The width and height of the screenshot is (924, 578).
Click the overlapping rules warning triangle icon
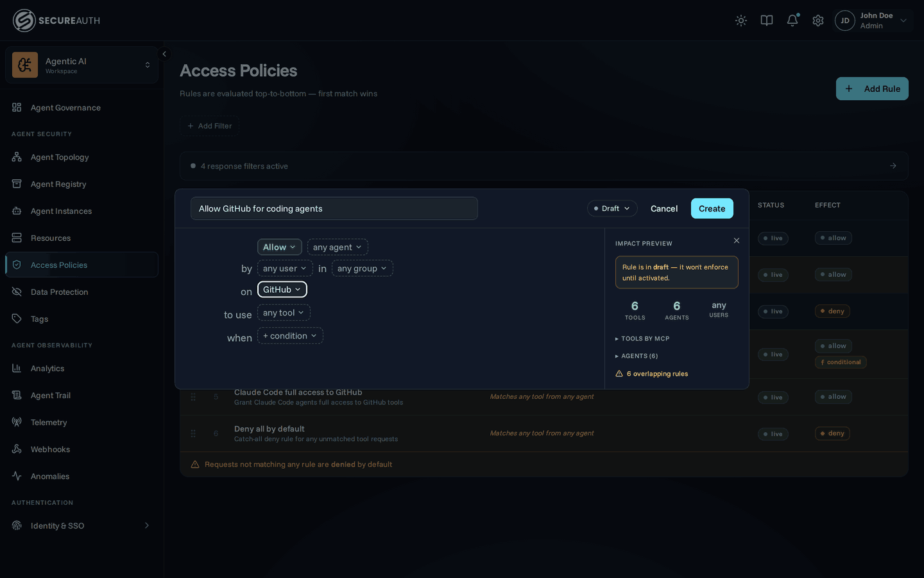[619, 374]
